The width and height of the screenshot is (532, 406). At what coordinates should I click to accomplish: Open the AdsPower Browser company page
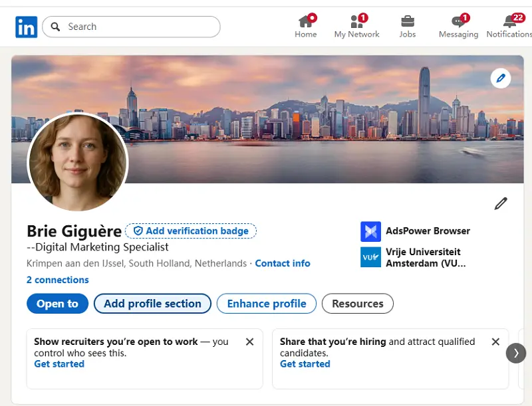(x=428, y=231)
